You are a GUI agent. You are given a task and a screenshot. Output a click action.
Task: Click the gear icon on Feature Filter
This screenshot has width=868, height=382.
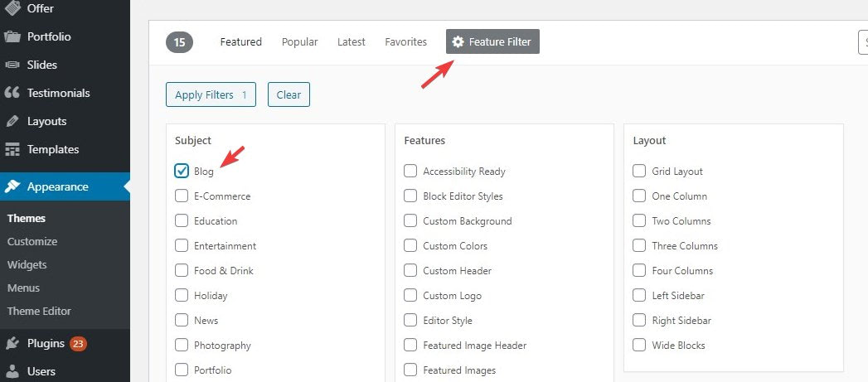click(x=458, y=41)
